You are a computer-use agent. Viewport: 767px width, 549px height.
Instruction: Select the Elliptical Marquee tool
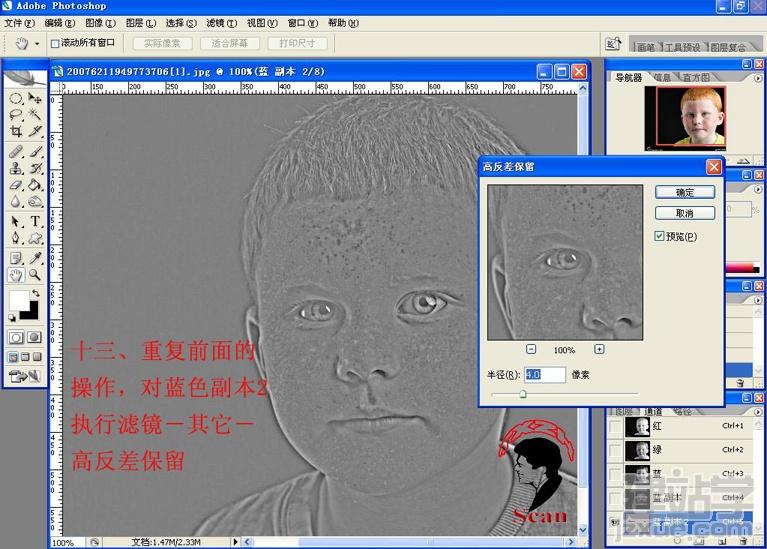click(16, 99)
